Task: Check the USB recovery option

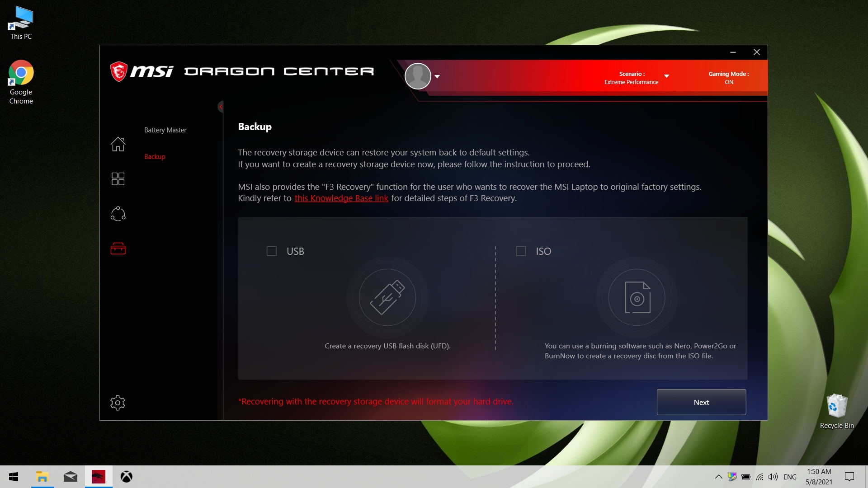Action: point(272,251)
